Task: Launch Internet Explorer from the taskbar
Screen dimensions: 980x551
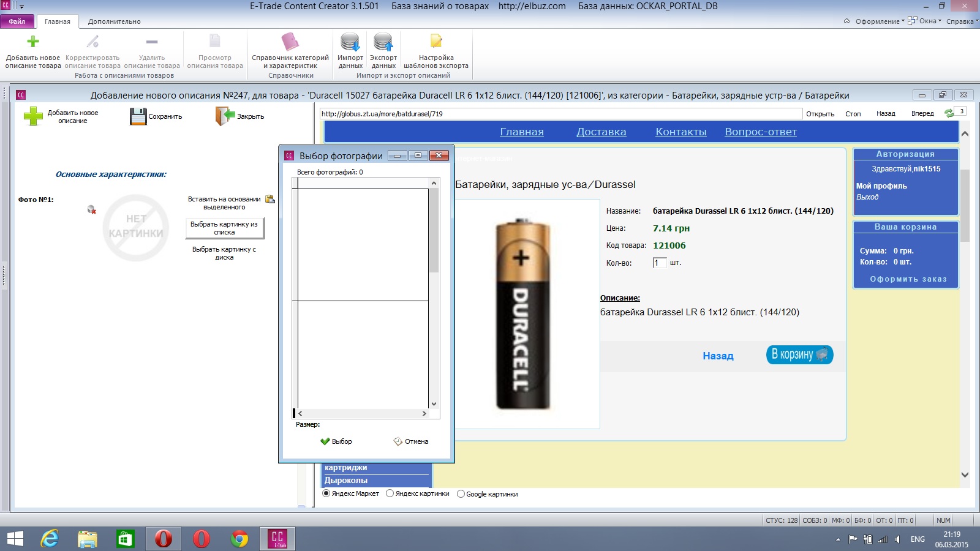Action: [x=50, y=539]
